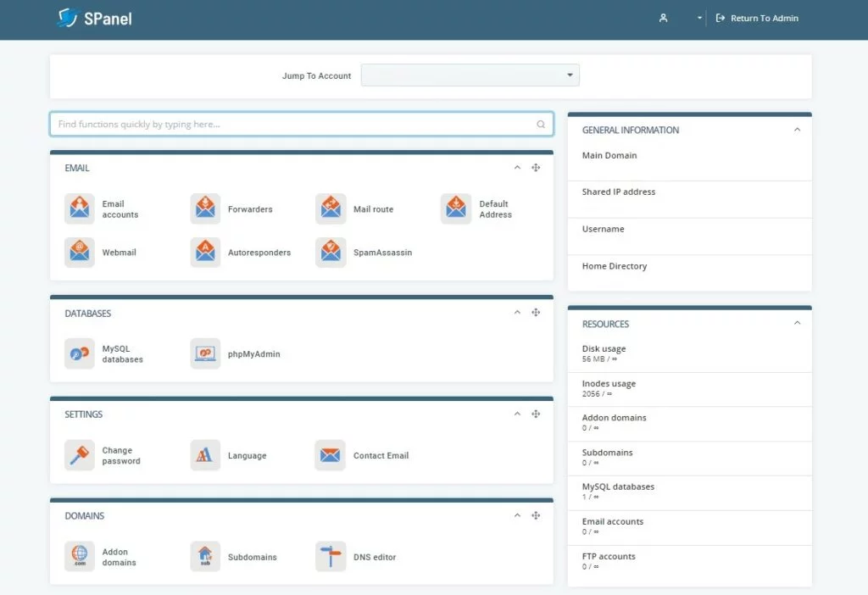868x595 pixels.
Task: Open Mail route settings
Action: pyautogui.click(x=331, y=209)
